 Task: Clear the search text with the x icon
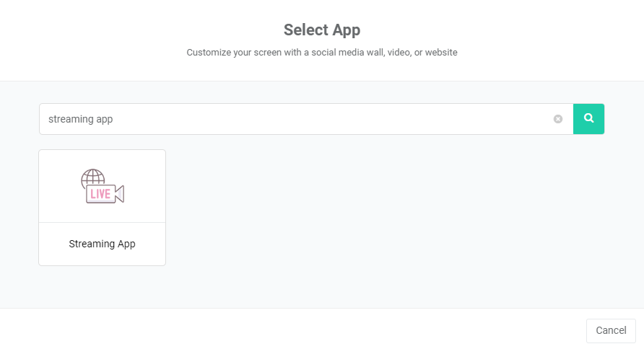coord(558,119)
